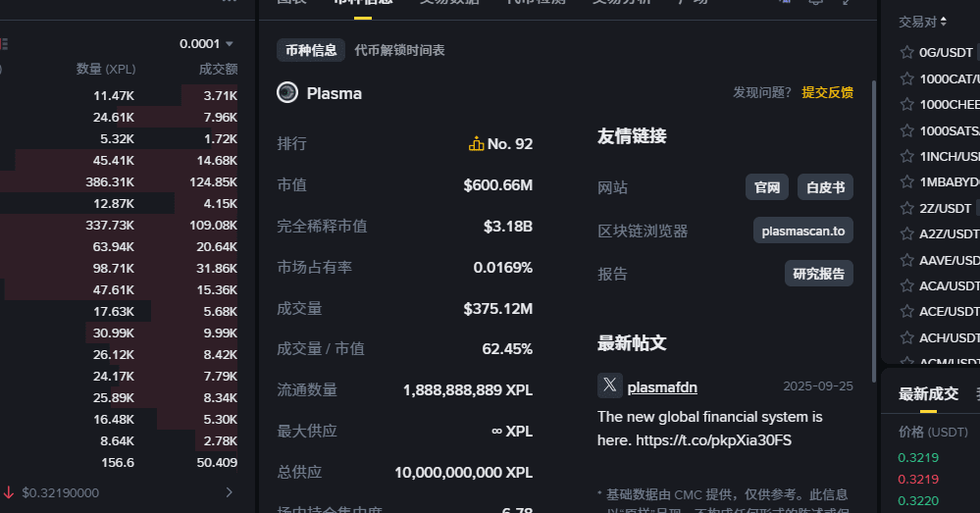Click star icon beside 1000CAT pair
980x513 pixels.
click(906, 78)
